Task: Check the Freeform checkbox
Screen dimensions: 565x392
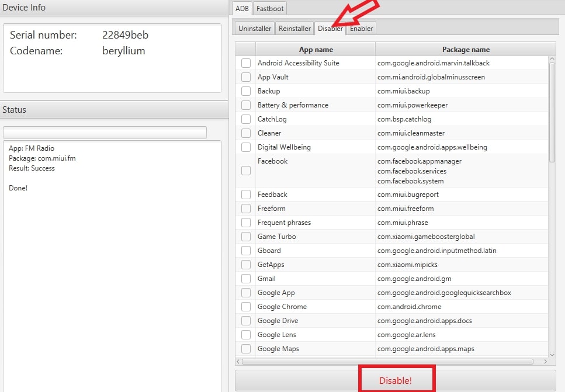Action: 246,209
